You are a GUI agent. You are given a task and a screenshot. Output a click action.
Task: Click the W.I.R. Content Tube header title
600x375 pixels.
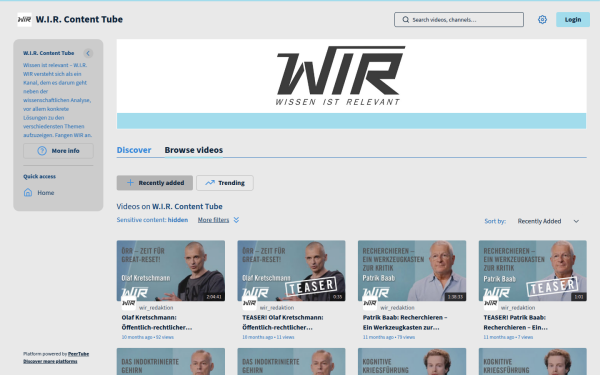coord(79,19)
